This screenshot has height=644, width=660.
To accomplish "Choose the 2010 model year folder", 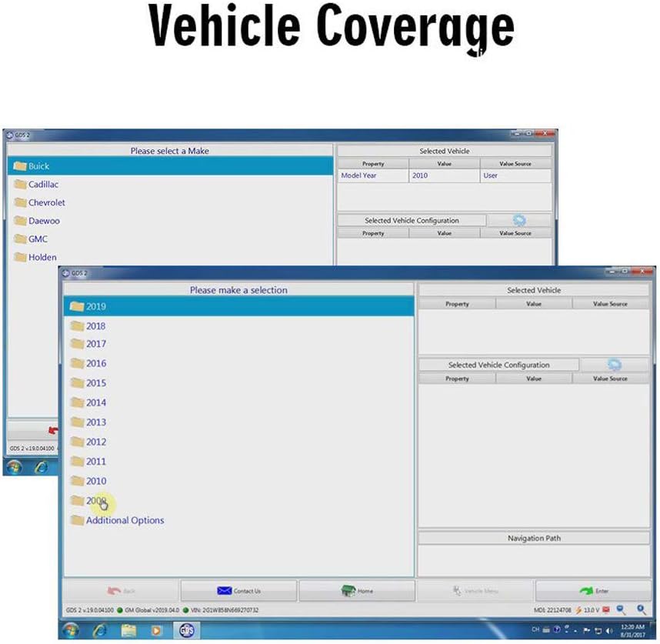I will click(x=238, y=481).
